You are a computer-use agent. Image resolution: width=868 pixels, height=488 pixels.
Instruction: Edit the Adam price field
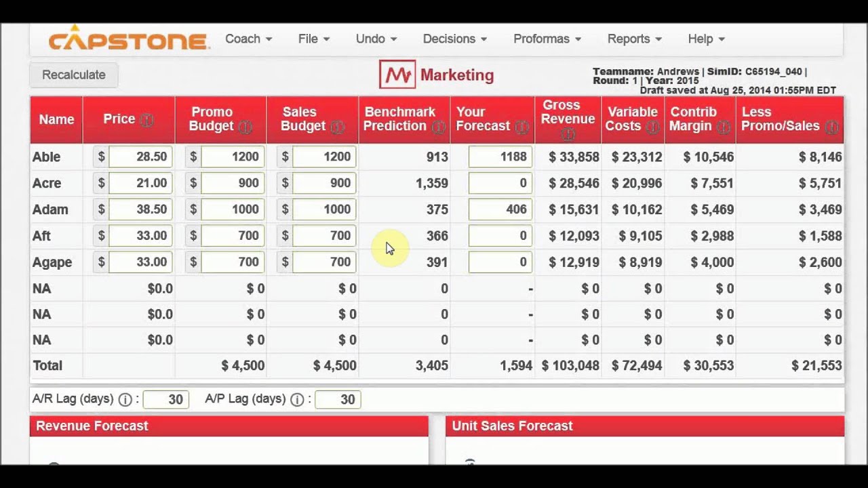(x=140, y=209)
